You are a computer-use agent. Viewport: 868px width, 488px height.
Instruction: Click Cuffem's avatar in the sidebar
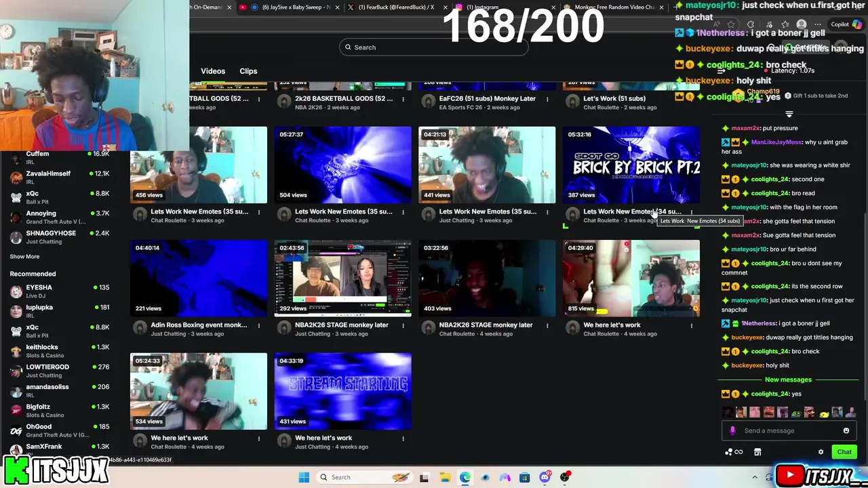coord(16,157)
